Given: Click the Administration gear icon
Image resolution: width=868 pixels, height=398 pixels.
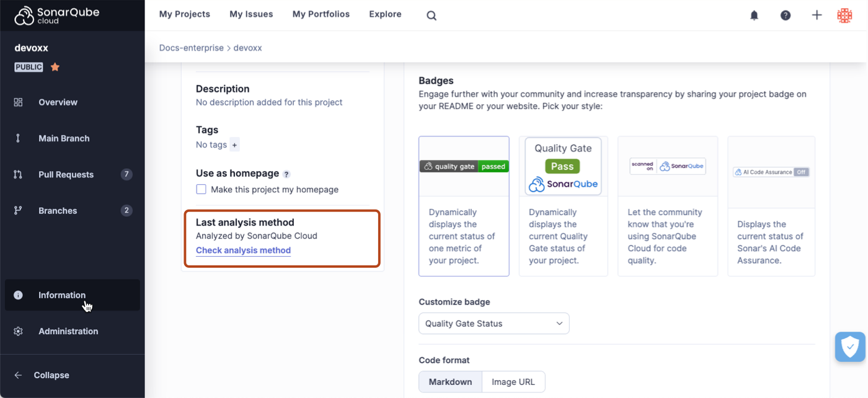Looking at the screenshot, I should tap(18, 331).
